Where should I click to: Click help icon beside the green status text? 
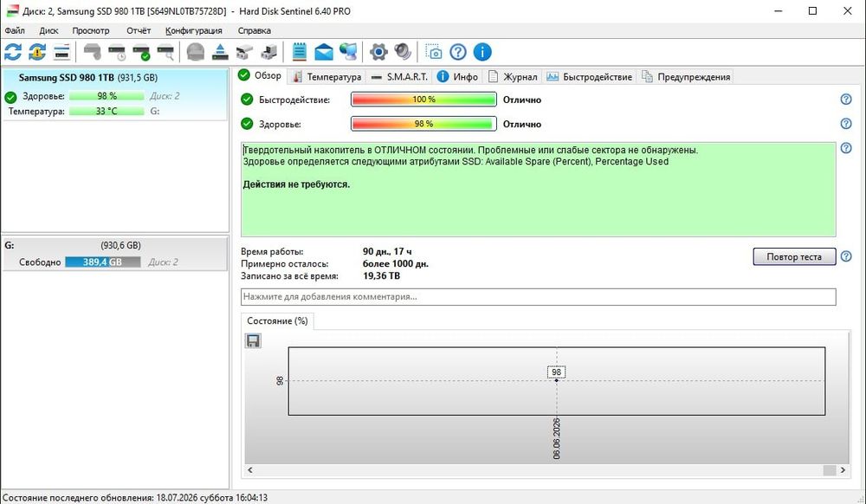pos(845,148)
